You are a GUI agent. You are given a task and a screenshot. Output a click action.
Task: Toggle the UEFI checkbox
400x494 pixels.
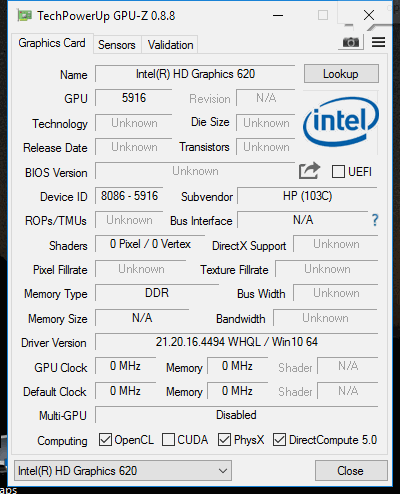click(x=338, y=171)
